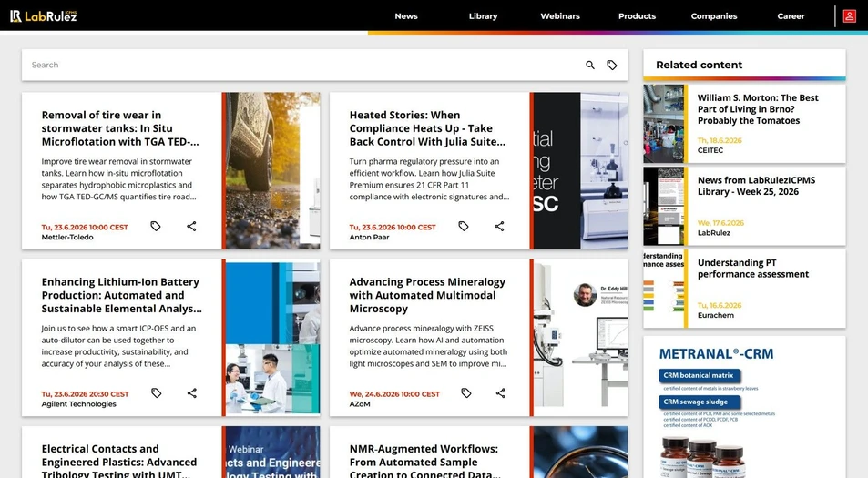Share the Heated Stories Anton Paar webinar

pos(499,227)
